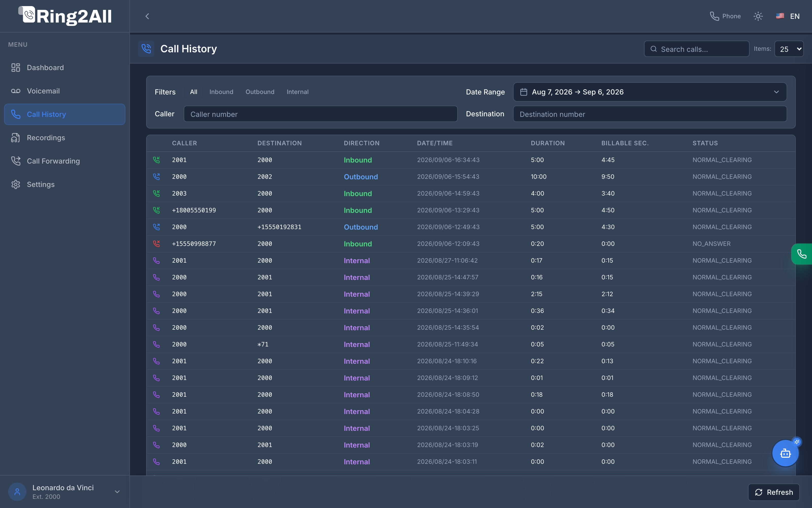Focus the Search calls field
This screenshot has height=508, width=812.
tap(697, 49)
